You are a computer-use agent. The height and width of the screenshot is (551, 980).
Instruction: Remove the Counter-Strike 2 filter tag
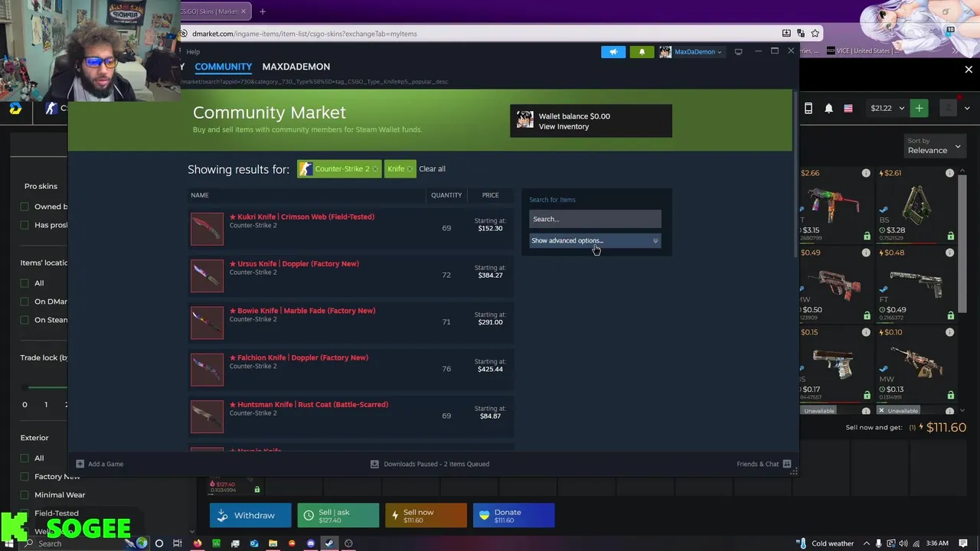pos(374,169)
